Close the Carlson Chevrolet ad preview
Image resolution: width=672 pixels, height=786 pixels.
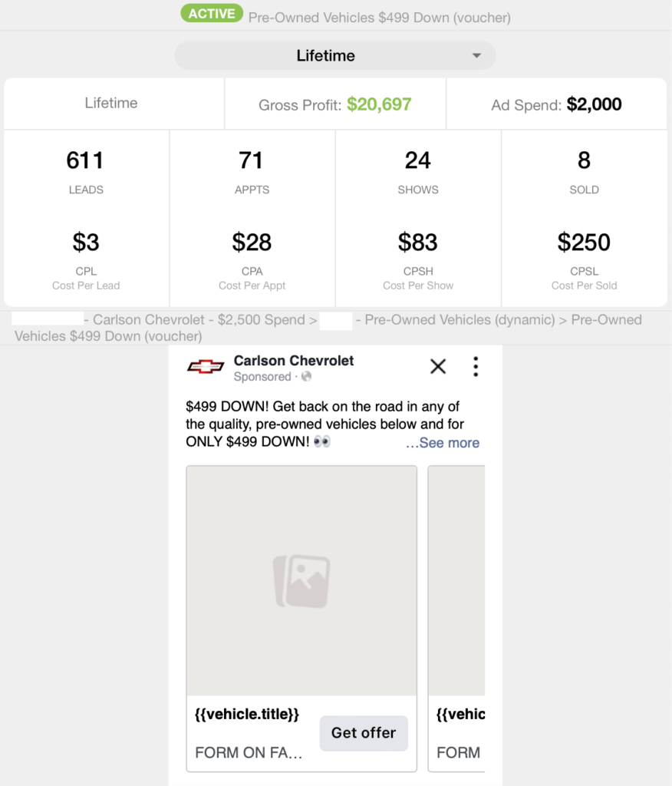[438, 367]
